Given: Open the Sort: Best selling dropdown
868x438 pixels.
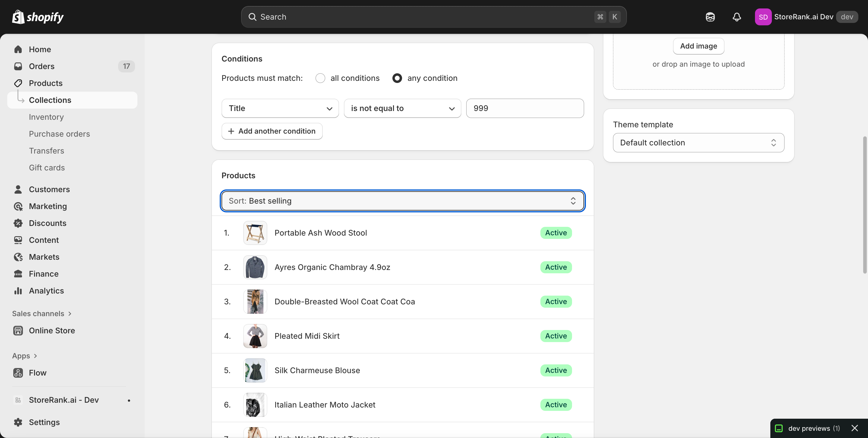Looking at the screenshot, I should point(402,201).
